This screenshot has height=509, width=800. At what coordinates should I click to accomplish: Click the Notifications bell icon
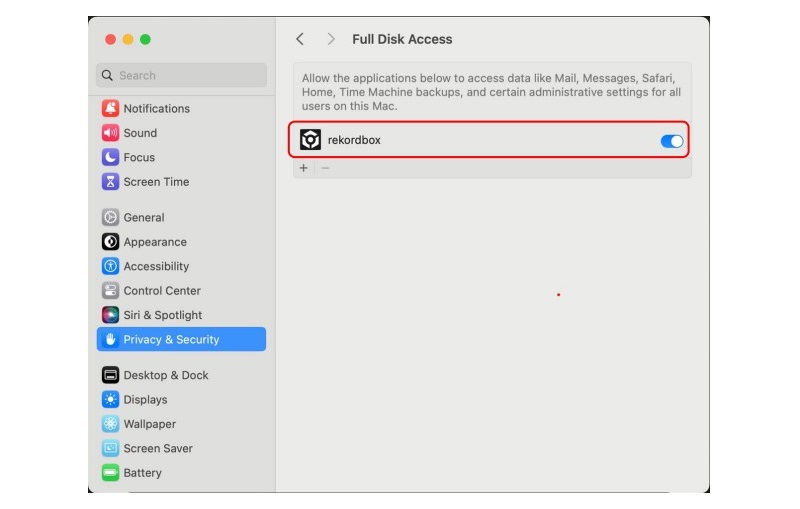click(110, 108)
